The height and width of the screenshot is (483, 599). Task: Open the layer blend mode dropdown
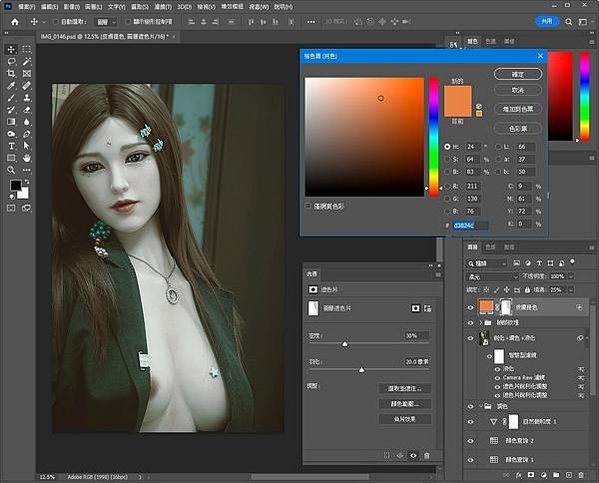(492, 276)
